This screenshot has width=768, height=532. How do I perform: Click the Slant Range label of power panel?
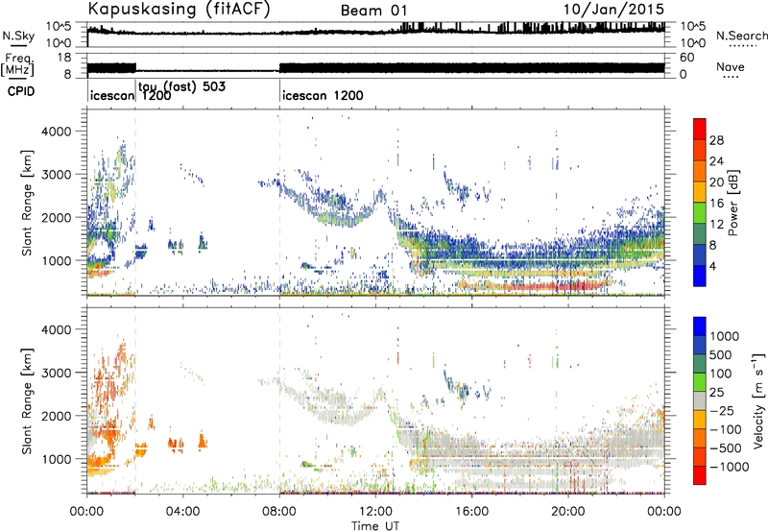pyautogui.click(x=27, y=203)
